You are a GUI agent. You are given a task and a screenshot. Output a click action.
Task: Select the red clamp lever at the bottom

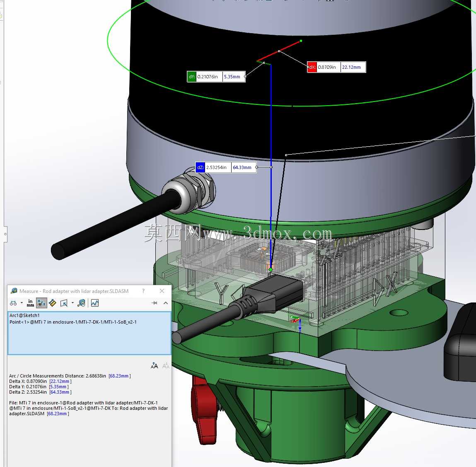coord(204,410)
